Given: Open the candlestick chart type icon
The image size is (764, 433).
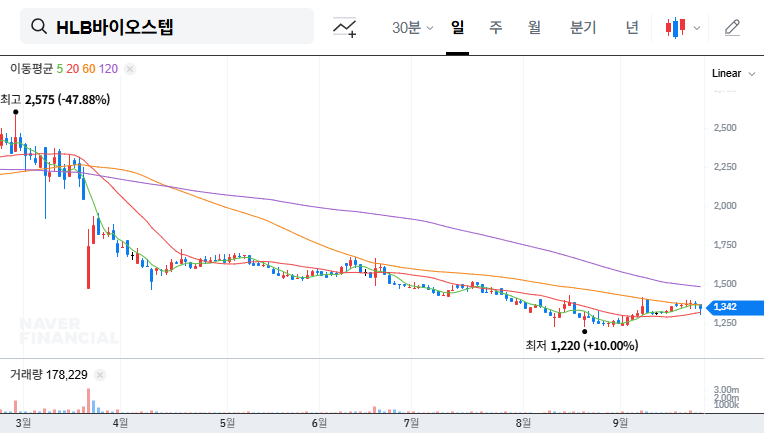Looking at the screenshot, I should pos(675,28).
